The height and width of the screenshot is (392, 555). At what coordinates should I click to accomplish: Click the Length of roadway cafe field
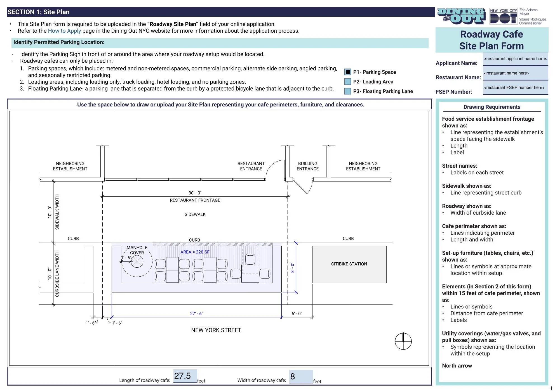[x=185, y=376]
